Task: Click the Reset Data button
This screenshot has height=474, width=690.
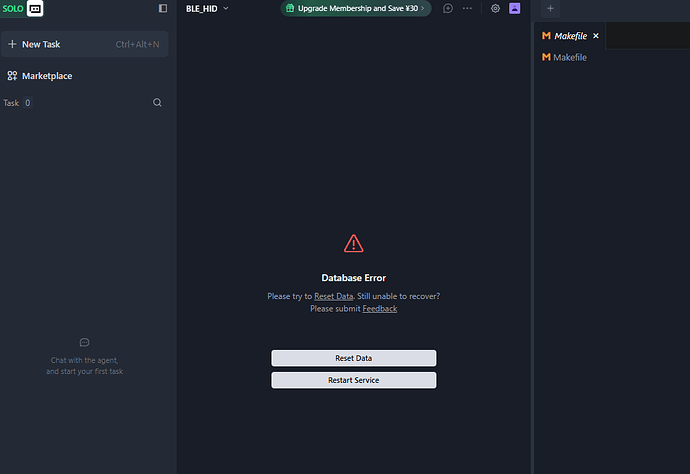Action: pyautogui.click(x=354, y=358)
